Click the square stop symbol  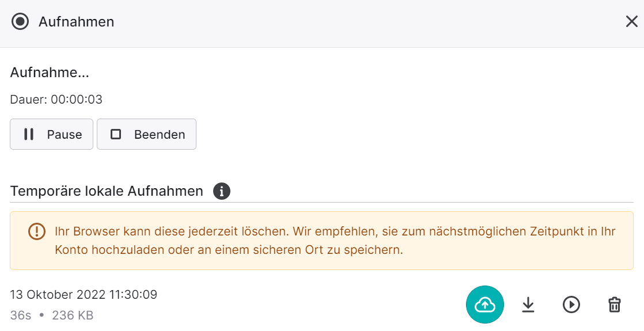pos(116,134)
